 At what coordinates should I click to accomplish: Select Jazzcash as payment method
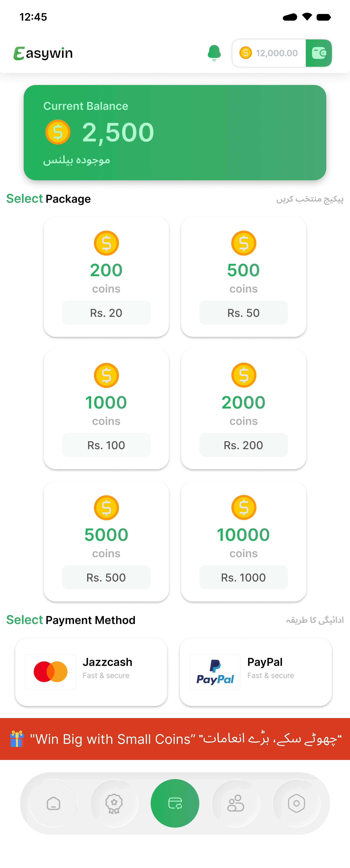(x=91, y=671)
